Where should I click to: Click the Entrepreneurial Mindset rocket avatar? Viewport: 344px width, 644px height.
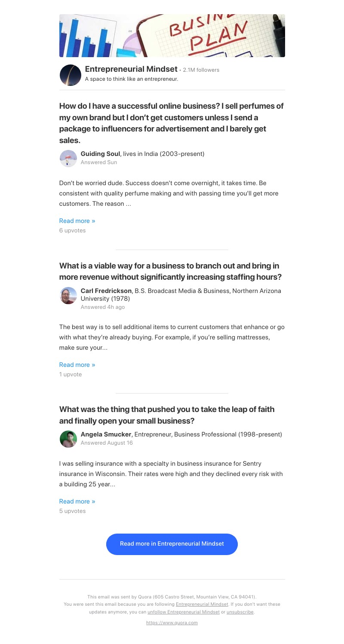tap(71, 75)
